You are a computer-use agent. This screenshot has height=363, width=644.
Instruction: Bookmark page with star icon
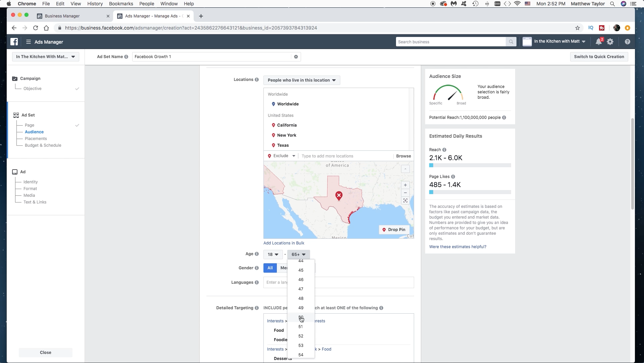tap(578, 28)
